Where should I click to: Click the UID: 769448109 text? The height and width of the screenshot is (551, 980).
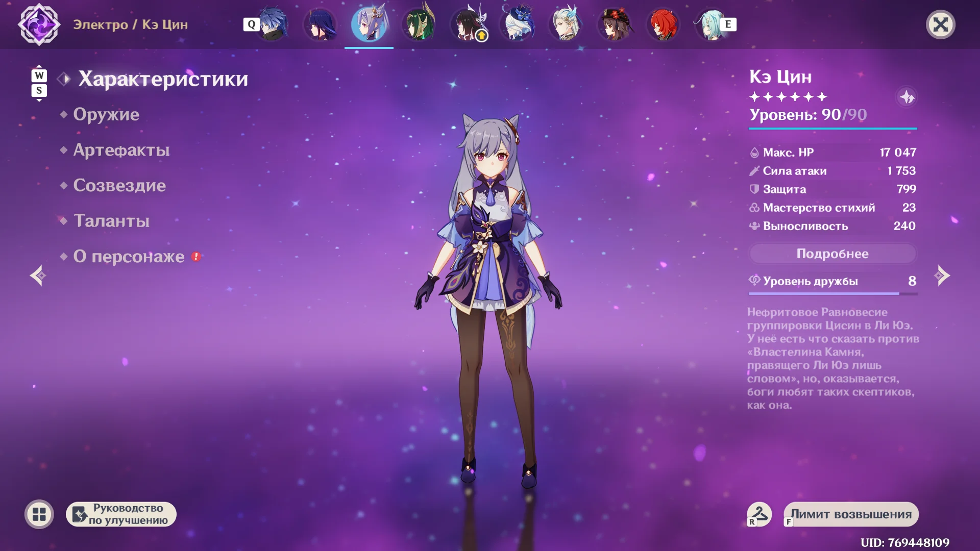pyautogui.click(x=905, y=542)
